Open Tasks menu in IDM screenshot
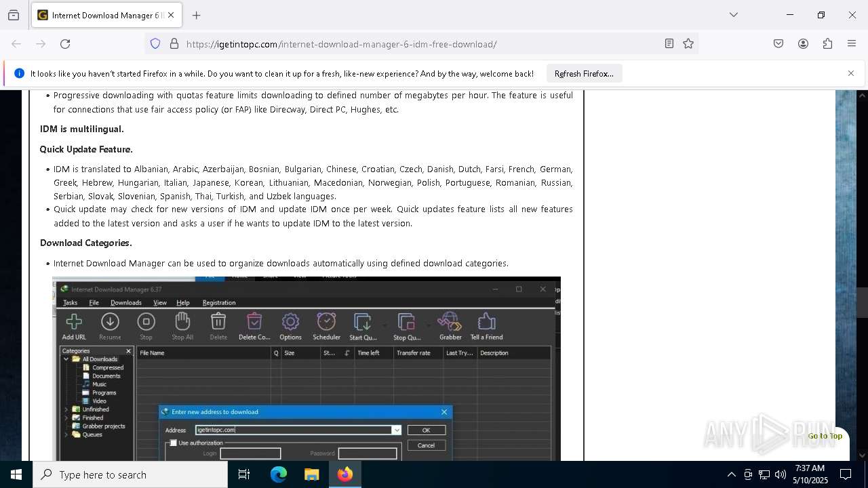Screen dimensions: 868x488 tap(70, 302)
